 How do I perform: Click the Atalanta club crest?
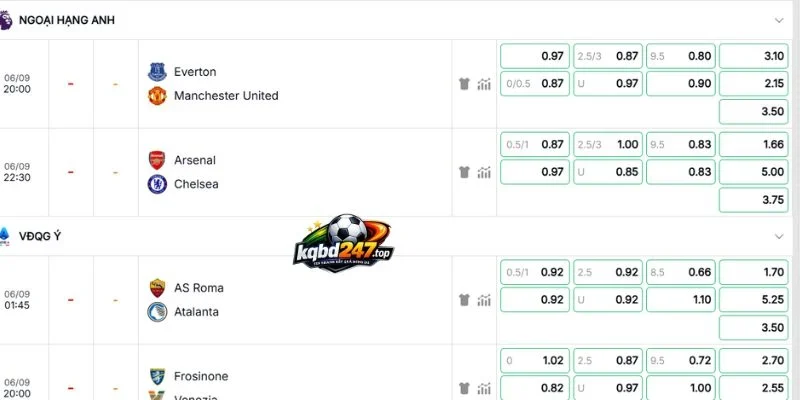tap(157, 312)
